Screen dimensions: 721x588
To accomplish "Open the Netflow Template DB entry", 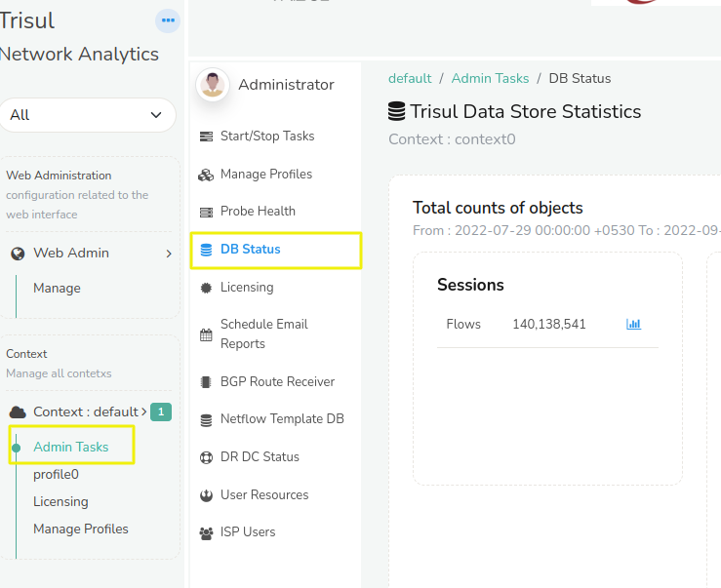I will [x=282, y=419].
